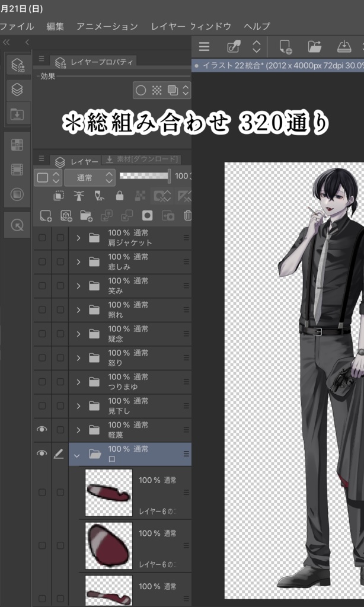Open the palette color dropdown beside blending mode
This screenshot has width=364, height=607.
(48, 178)
